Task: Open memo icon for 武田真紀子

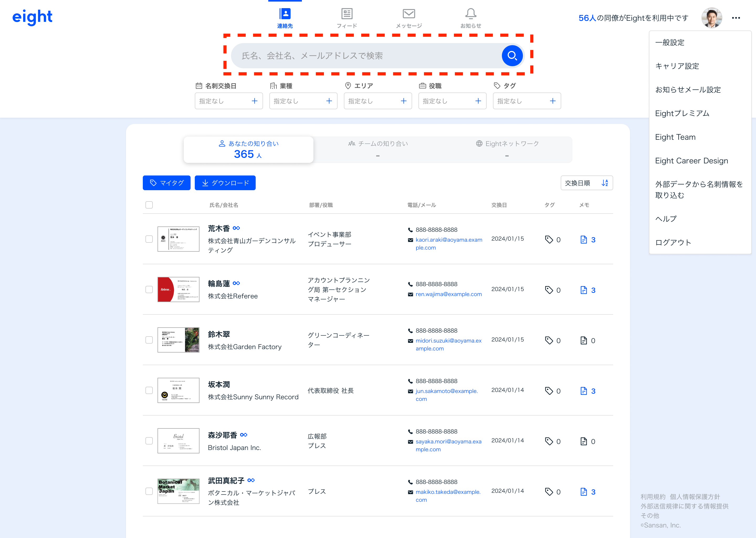Action: click(x=588, y=492)
